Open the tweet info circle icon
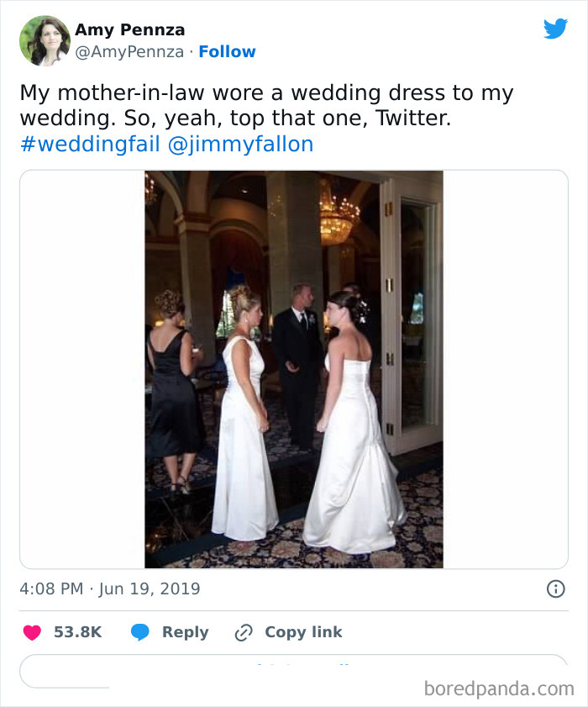This screenshot has height=707, width=588. (555, 589)
